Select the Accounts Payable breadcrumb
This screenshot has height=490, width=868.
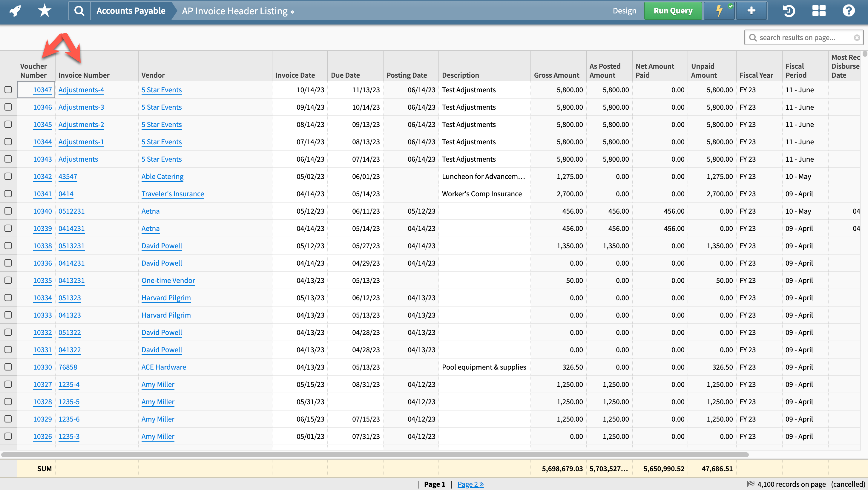click(x=131, y=10)
